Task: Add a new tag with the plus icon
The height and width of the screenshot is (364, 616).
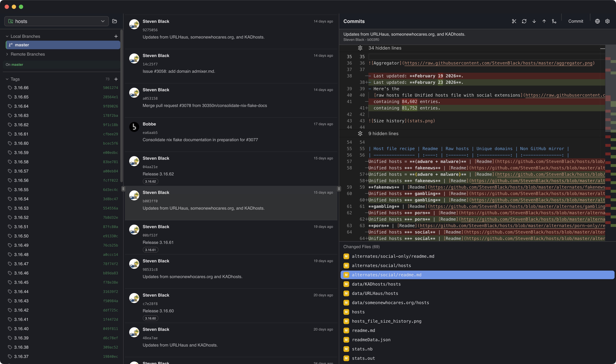Action: click(x=116, y=79)
